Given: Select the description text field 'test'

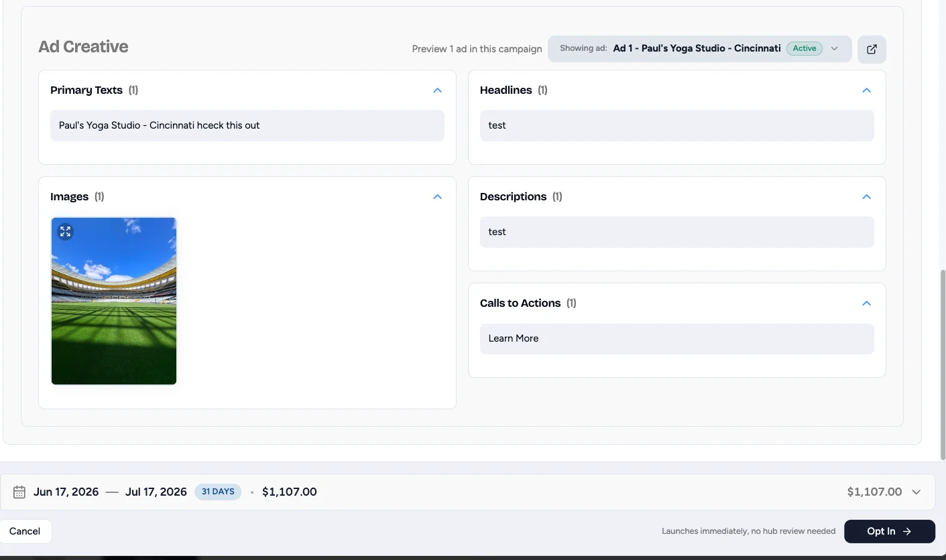Looking at the screenshot, I should coord(676,232).
